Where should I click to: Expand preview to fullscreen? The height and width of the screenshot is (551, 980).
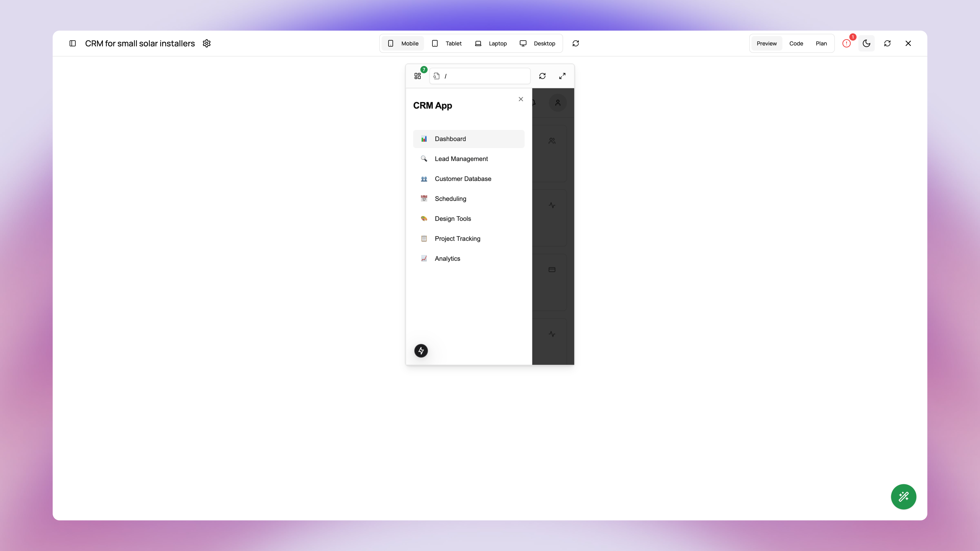coord(562,76)
